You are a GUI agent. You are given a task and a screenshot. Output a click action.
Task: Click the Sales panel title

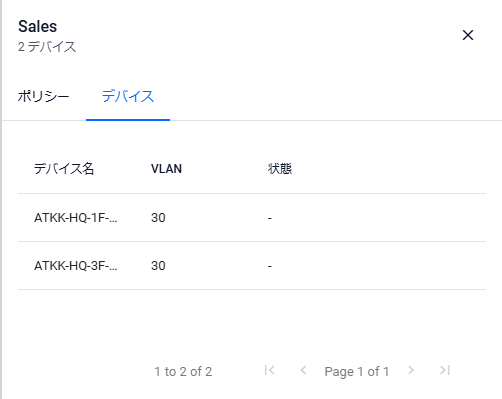click(38, 26)
